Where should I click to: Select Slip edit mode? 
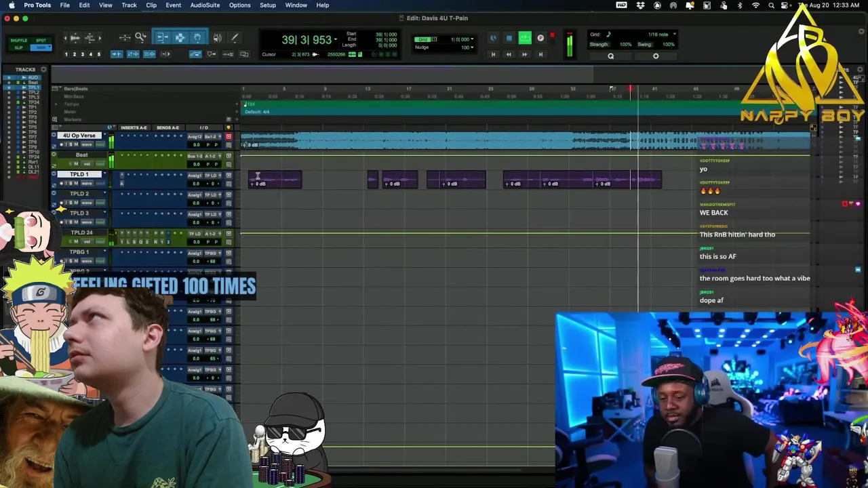point(19,47)
